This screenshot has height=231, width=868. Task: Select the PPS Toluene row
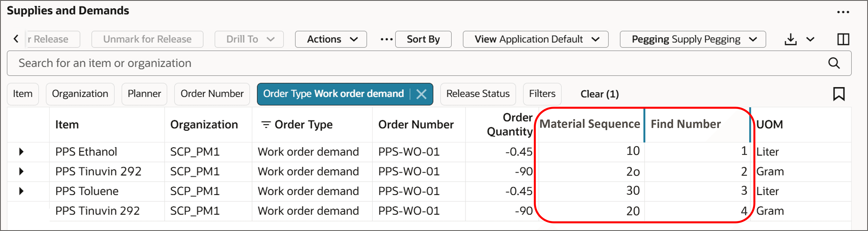click(104, 191)
